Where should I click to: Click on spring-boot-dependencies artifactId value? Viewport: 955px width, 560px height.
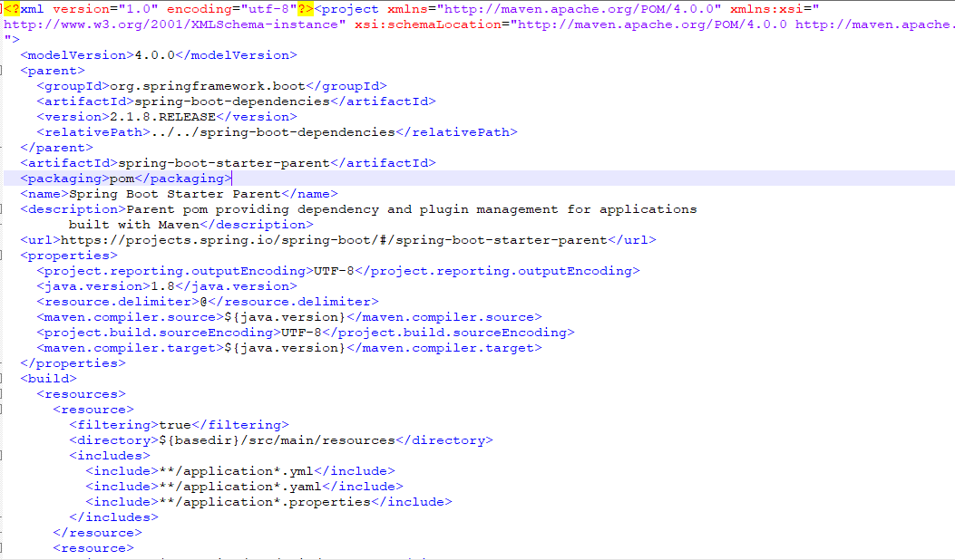click(x=232, y=101)
